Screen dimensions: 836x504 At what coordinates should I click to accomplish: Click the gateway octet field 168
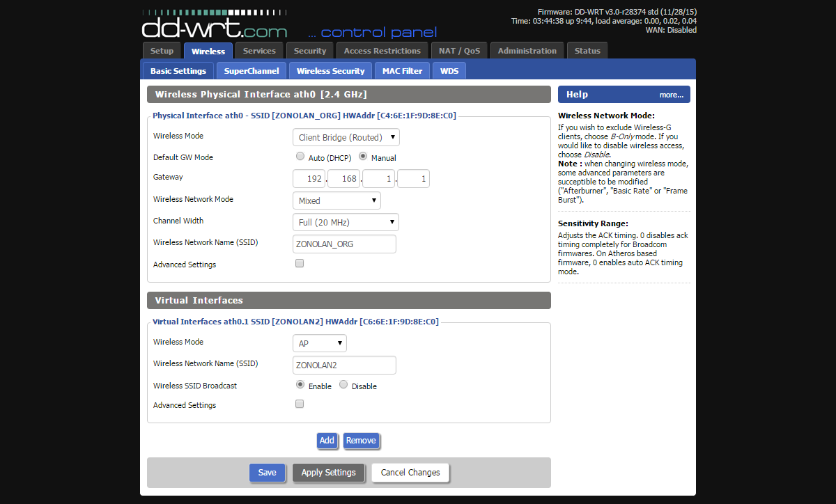click(x=343, y=179)
